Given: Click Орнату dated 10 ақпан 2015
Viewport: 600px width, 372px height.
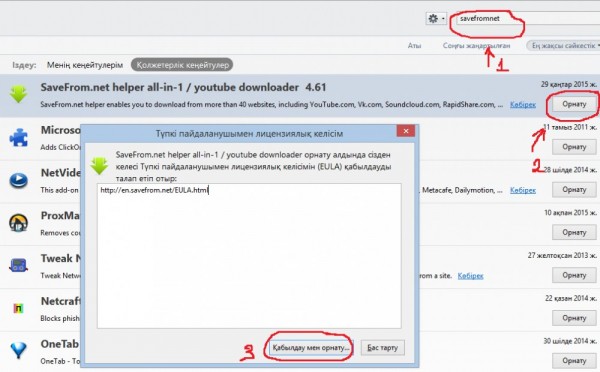Looking at the screenshot, I should tap(574, 232).
